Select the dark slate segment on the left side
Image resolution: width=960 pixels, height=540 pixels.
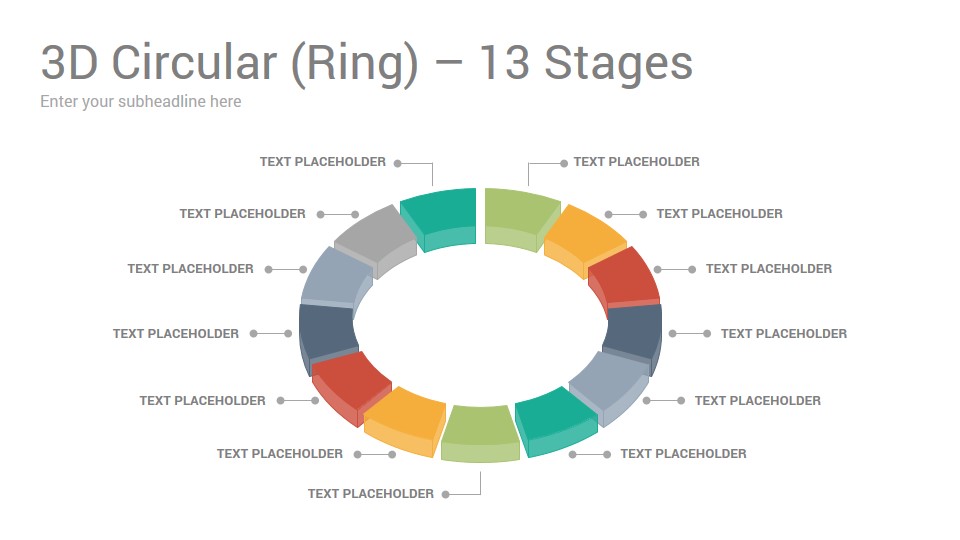328,337
